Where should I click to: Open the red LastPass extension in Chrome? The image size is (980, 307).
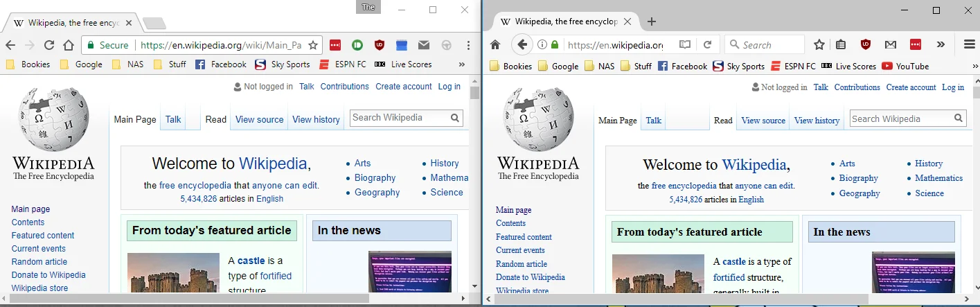pyautogui.click(x=335, y=45)
